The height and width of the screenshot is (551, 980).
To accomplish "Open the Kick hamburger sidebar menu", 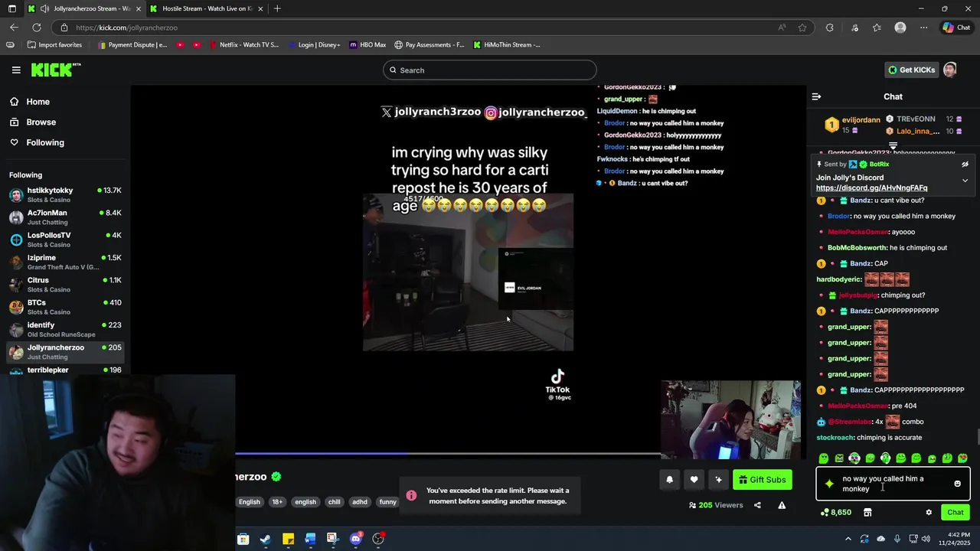I will [16, 70].
